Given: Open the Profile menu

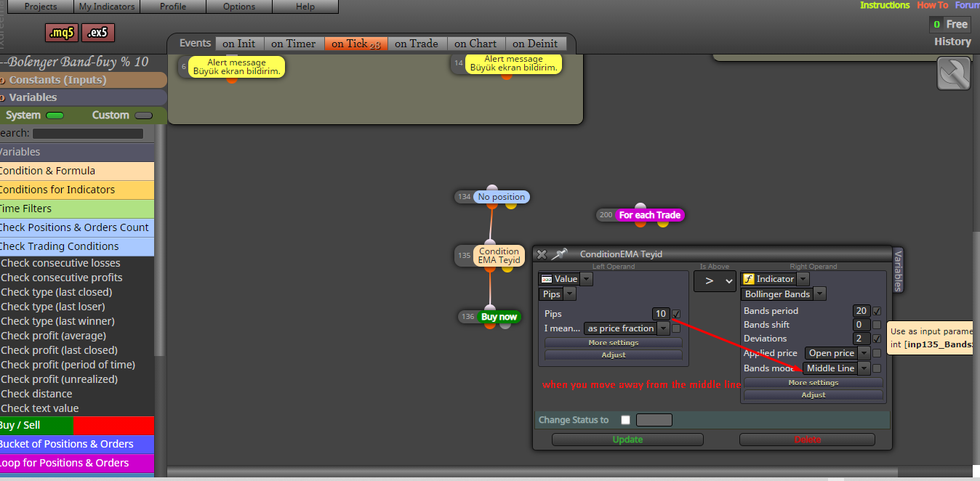Looking at the screenshot, I should point(173,7).
